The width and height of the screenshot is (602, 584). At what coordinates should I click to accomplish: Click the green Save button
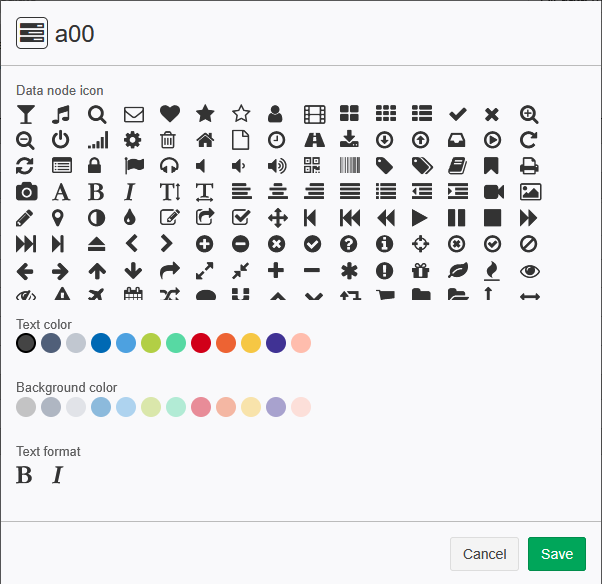pos(557,554)
